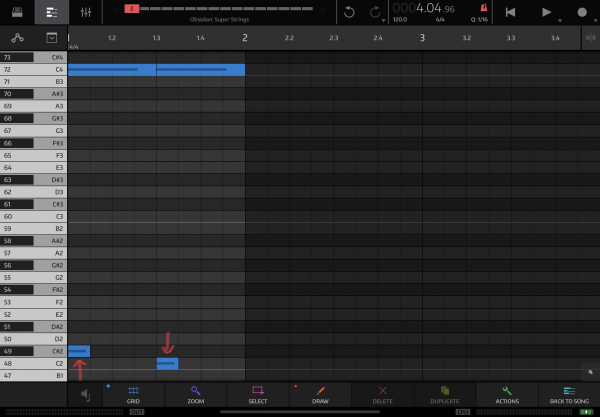
Task: Open play options dropdown arrow
Action: [x=560, y=21]
